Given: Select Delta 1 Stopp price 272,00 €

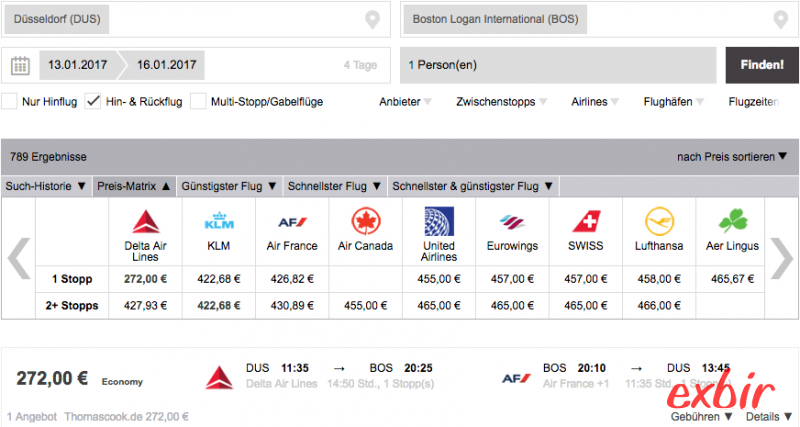Looking at the screenshot, I should (145, 279).
